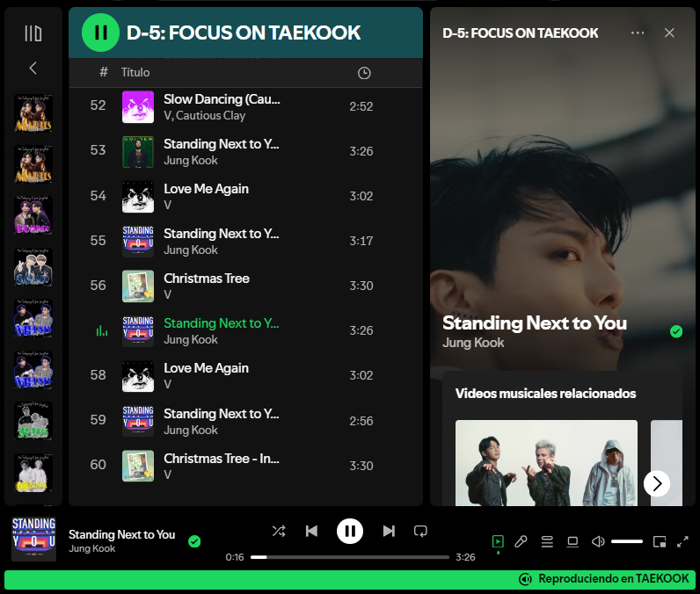The width and height of the screenshot is (700, 594).
Task: Close the now playing side panel
Action: pos(668,33)
